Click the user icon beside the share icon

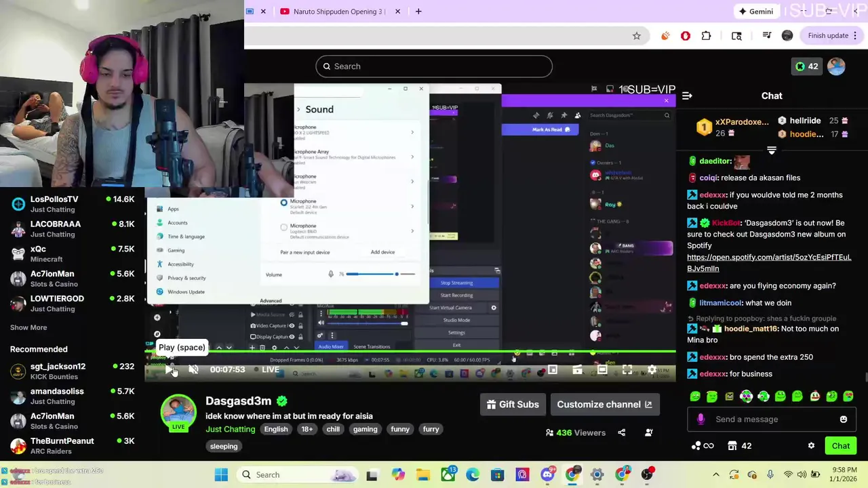click(x=649, y=432)
